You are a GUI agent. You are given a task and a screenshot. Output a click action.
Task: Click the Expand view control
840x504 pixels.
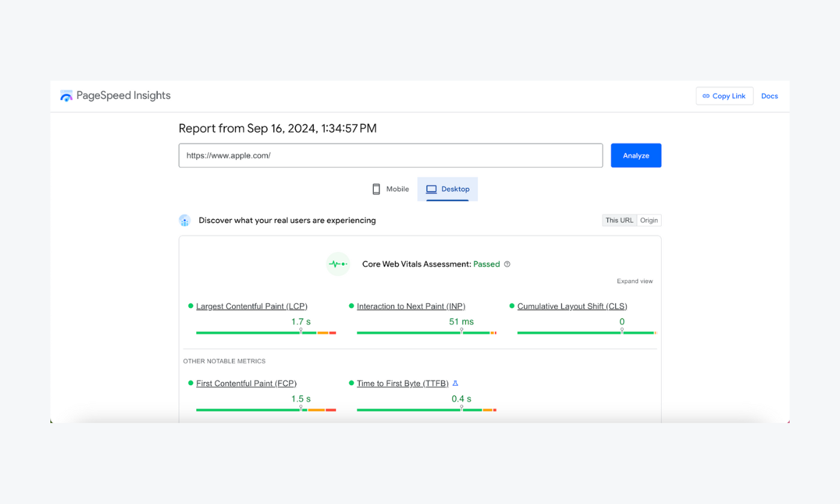click(x=634, y=281)
